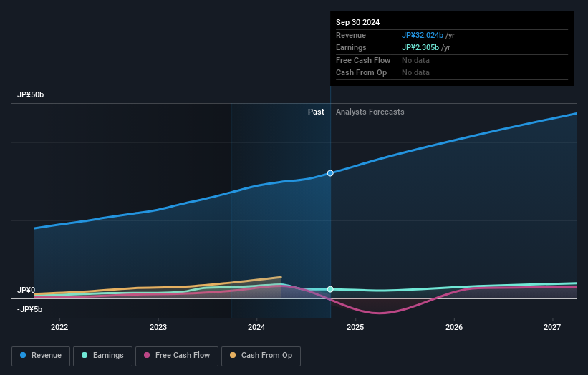Click the tooltip Revenue row label

pyautogui.click(x=351, y=35)
